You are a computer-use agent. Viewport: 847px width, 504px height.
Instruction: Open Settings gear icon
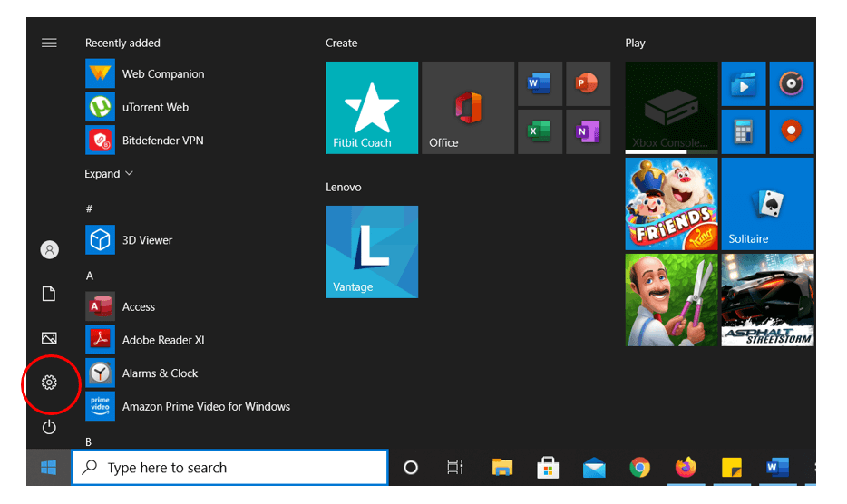pyautogui.click(x=49, y=383)
